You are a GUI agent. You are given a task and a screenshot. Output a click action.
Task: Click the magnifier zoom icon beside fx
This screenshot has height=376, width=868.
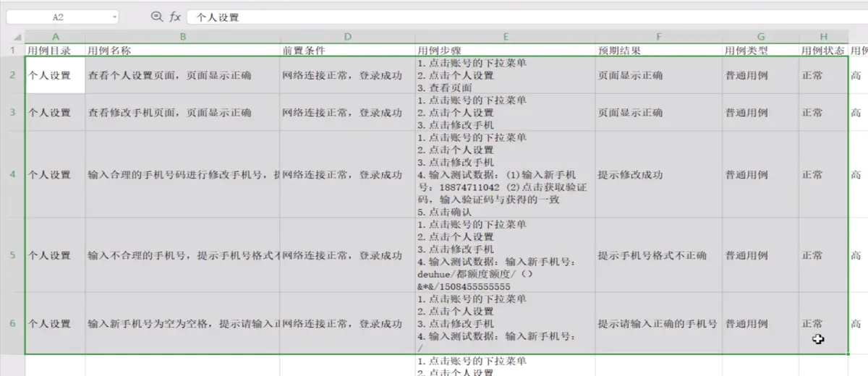click(x=157, y=17)
